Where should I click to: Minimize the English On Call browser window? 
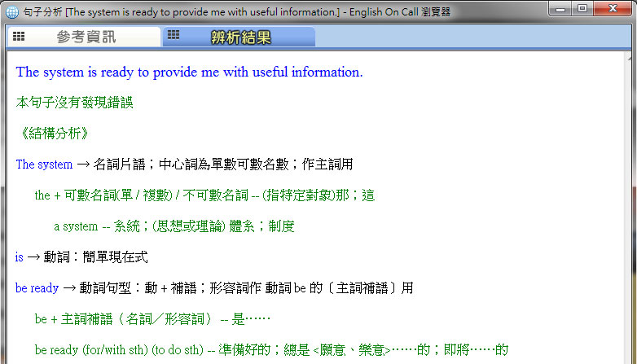560,8
